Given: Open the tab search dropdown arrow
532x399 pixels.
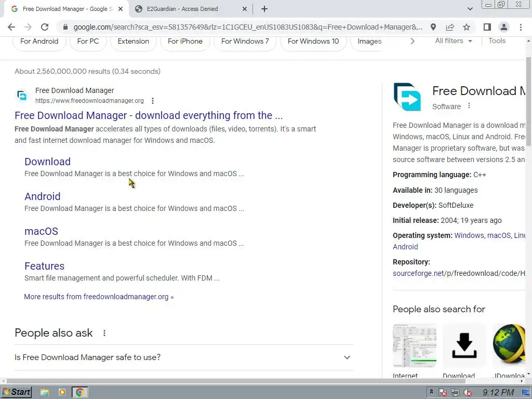Looking at the screenshot, I should pyautogui.click(x=470, y=9).
